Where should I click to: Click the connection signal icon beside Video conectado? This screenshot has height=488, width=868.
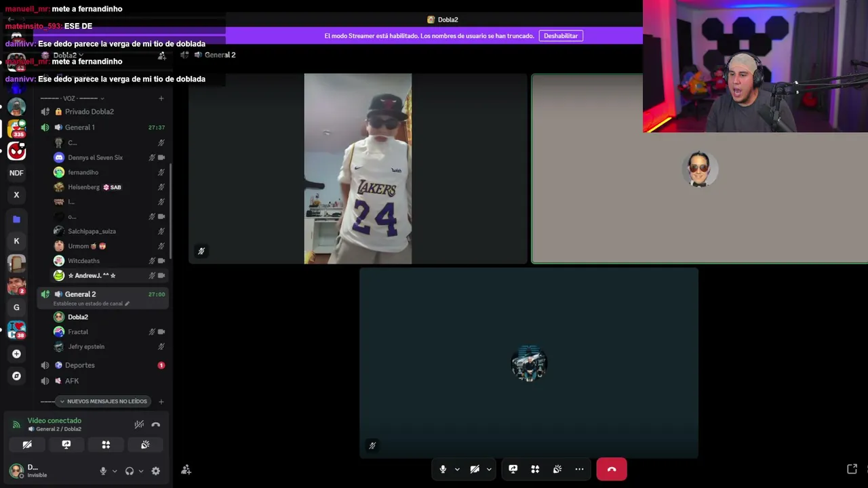[x=17, y=424]
